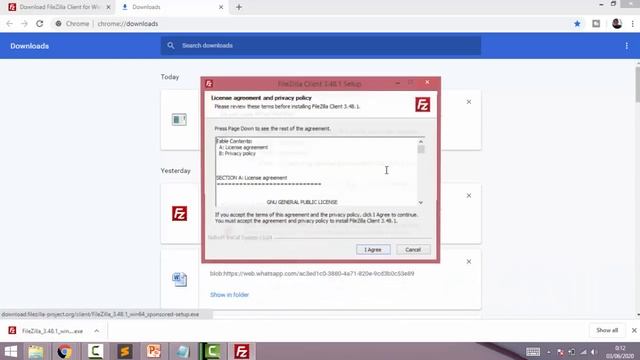Click the GNU GENERAL PUBLIC LICENSE text

pyautogui.click(x=302, y=202)
